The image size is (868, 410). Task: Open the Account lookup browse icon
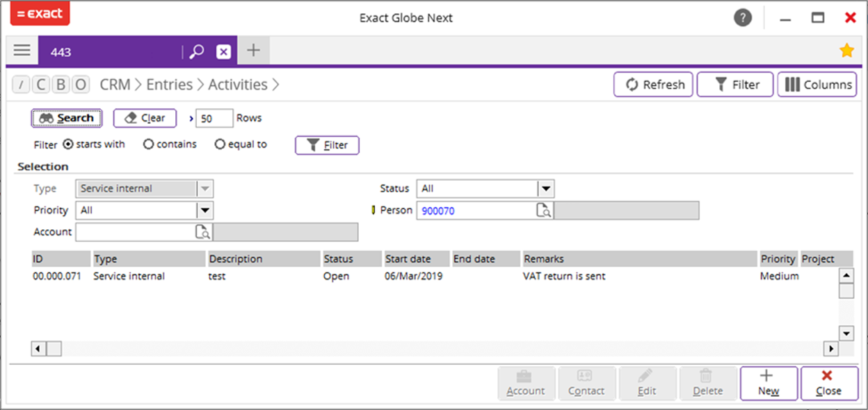(203, 232)
